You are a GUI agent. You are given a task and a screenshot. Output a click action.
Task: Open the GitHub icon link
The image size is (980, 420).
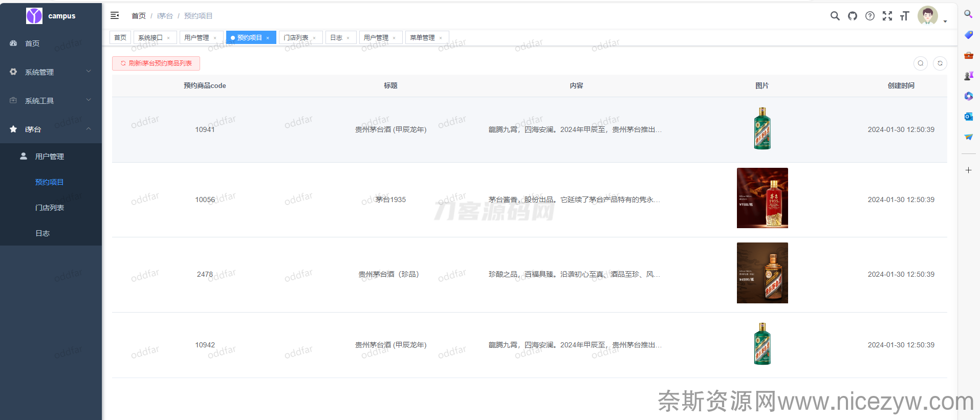click(x=853, y=16)
